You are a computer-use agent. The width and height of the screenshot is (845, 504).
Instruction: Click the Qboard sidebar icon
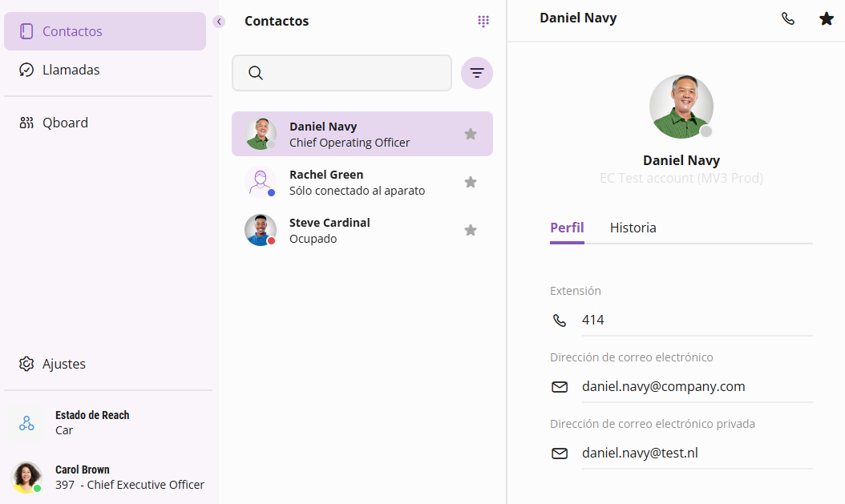[26, 123]
